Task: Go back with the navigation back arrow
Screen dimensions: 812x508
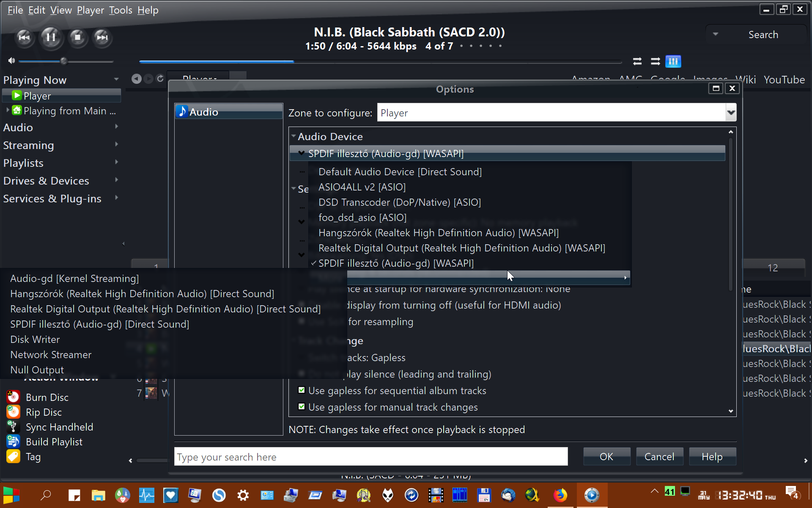Action: tap(136, 79)
